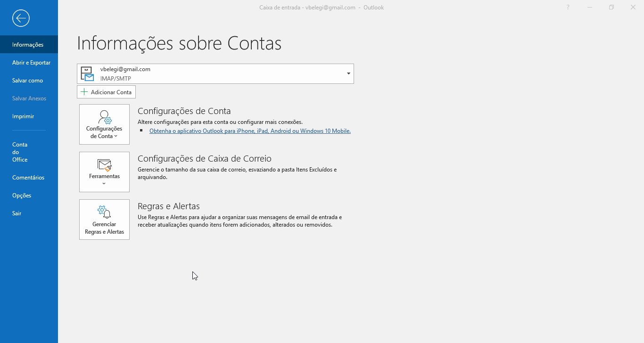Viewport: 644px width, 343px height.
Task: Click 'Altere configurações para esta conta' description
Action: [220, 122]
